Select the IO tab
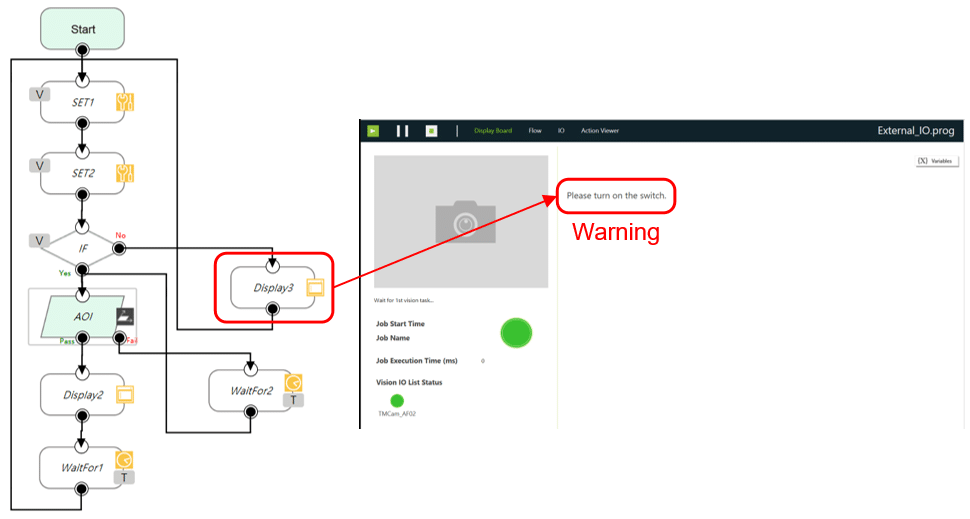The width and height of the screenshot is (970, 519). 561,130
